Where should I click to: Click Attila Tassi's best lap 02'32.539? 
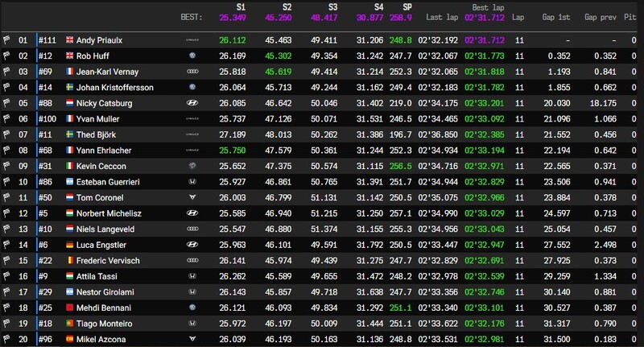click(485, 276)
